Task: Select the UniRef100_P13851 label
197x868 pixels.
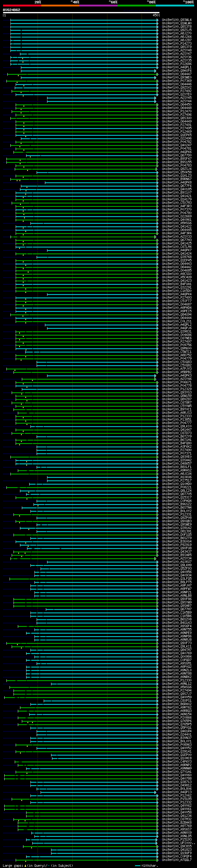Action: (x=176, y=419)
